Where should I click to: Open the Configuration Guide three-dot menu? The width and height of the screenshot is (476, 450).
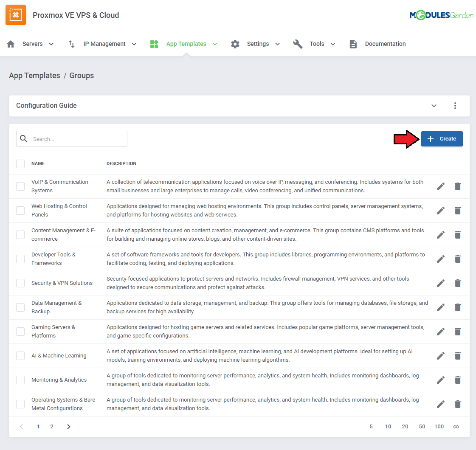tap(455, 106)
